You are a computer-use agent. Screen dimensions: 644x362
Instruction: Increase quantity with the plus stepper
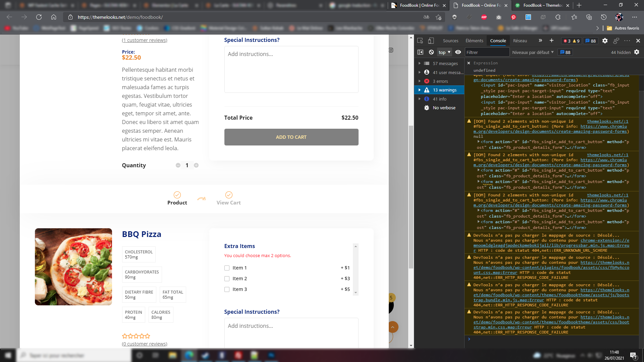(x=196, y=165)
